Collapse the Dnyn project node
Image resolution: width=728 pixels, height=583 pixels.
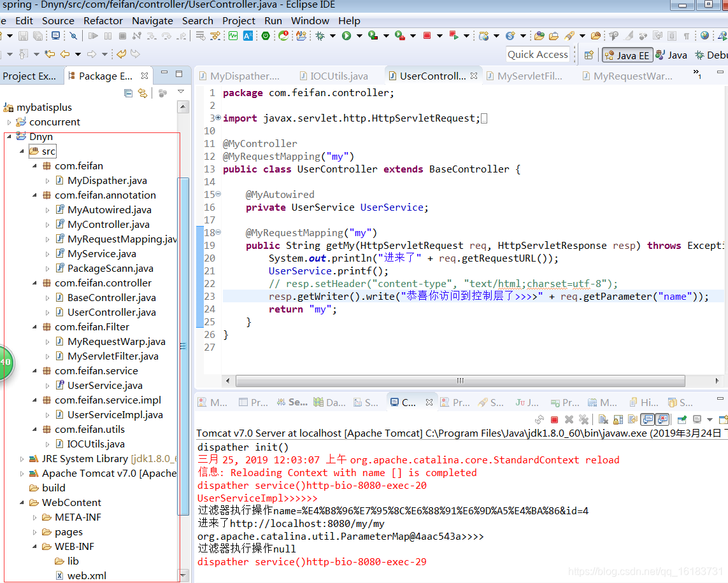click(x=9, y=136)
